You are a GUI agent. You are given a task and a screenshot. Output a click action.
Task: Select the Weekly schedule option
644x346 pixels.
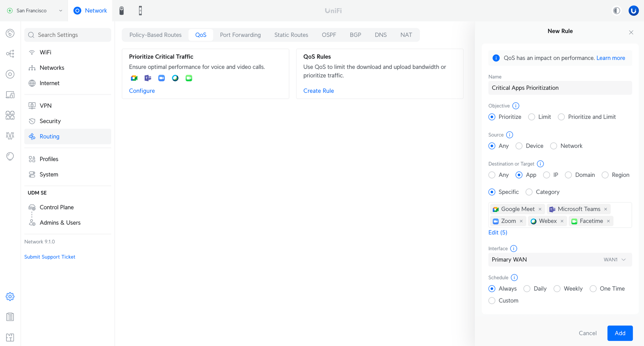557,289
